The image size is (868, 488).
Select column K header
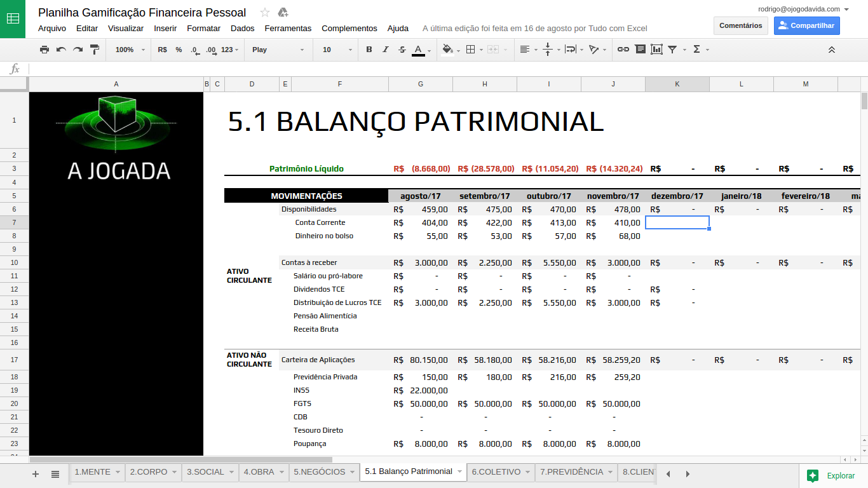click(x=677, y=84)
